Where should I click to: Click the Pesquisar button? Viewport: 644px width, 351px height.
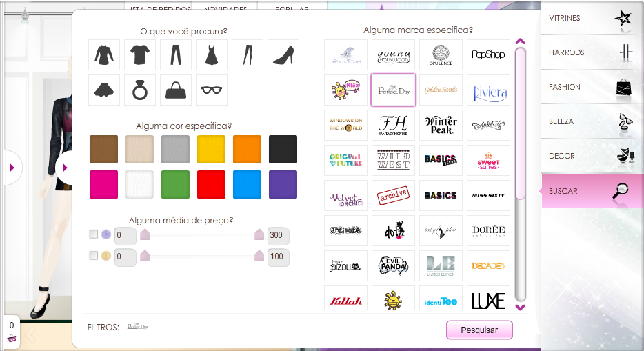click(479, 330)
